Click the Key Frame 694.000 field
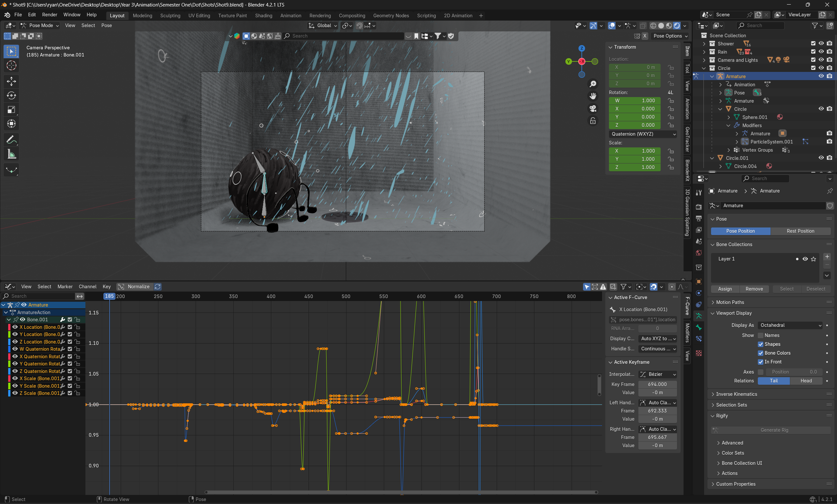 pos(657,384)
